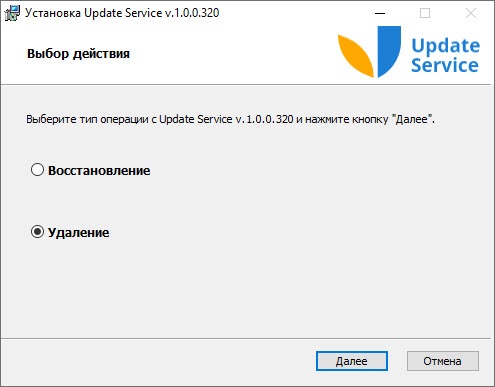This screenshot has width=495, height=387.
Task: Click the orange leaf of the logo
Action: pyautogui.click(x=355, y=56)
